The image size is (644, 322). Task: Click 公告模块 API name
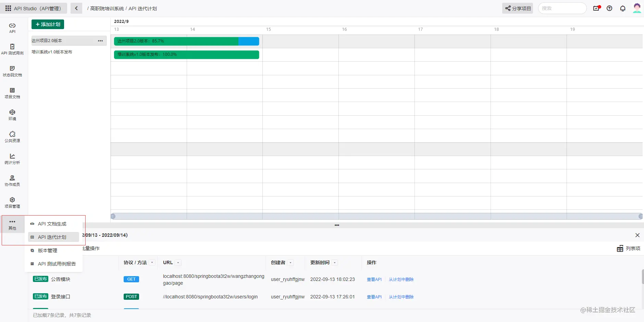[x=61, y=279]
